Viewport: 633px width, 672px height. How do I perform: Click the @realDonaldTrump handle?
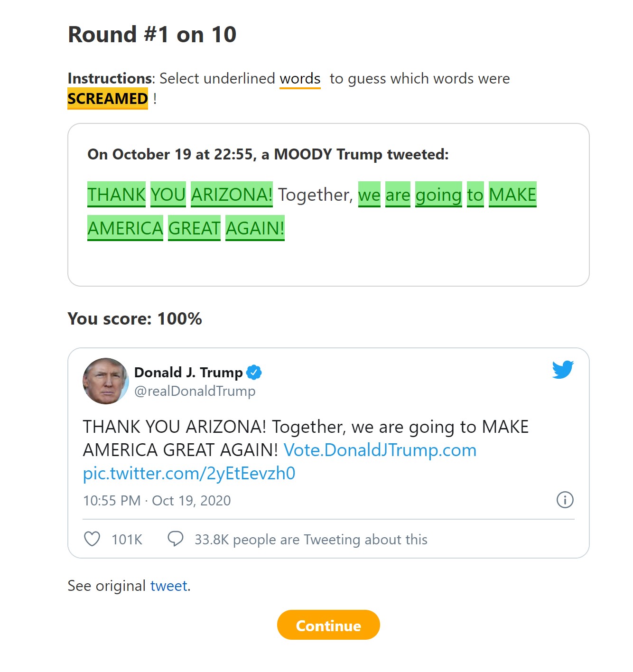[x=195, y=391]
